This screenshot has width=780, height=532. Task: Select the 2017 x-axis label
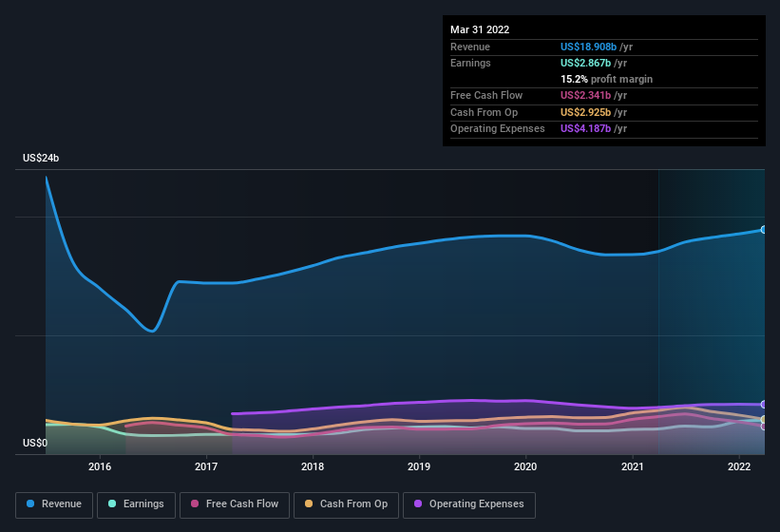pos(206,466)
